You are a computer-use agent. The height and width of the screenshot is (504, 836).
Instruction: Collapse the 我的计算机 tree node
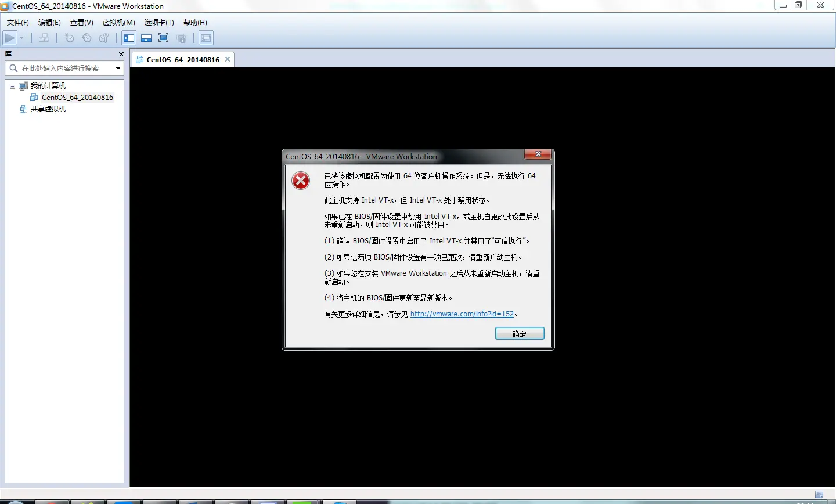click(x=12, y=86)
